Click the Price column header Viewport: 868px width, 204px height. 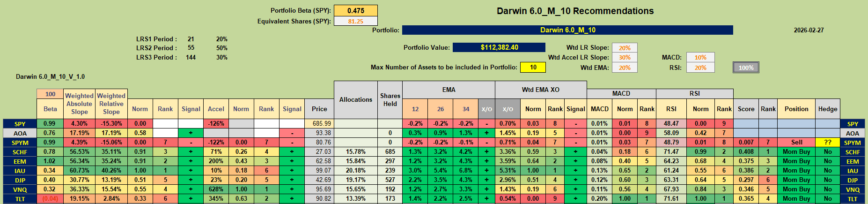pos(319,109)
